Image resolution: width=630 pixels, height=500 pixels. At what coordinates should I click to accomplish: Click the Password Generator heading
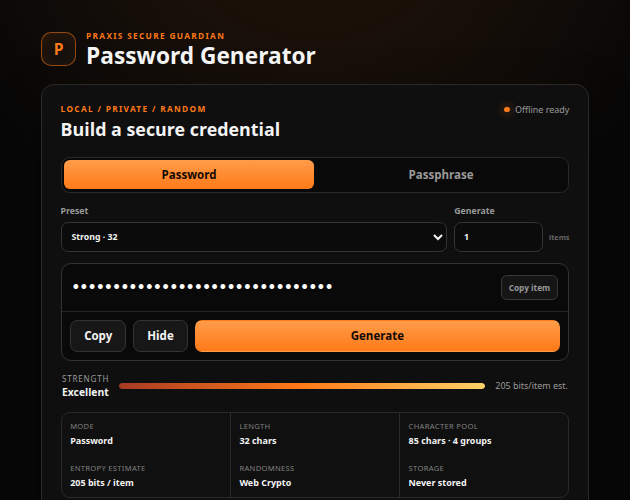click(x=201, y=55)
